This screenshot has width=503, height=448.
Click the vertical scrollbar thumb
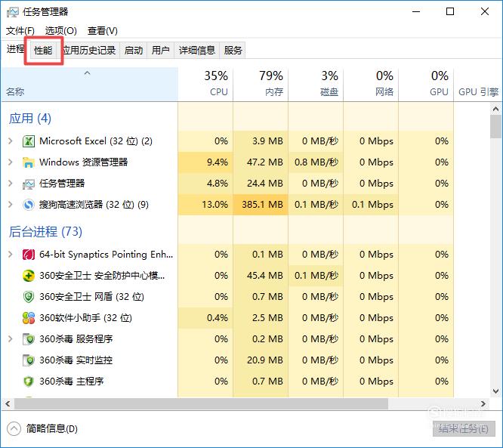tap(496, 126)
